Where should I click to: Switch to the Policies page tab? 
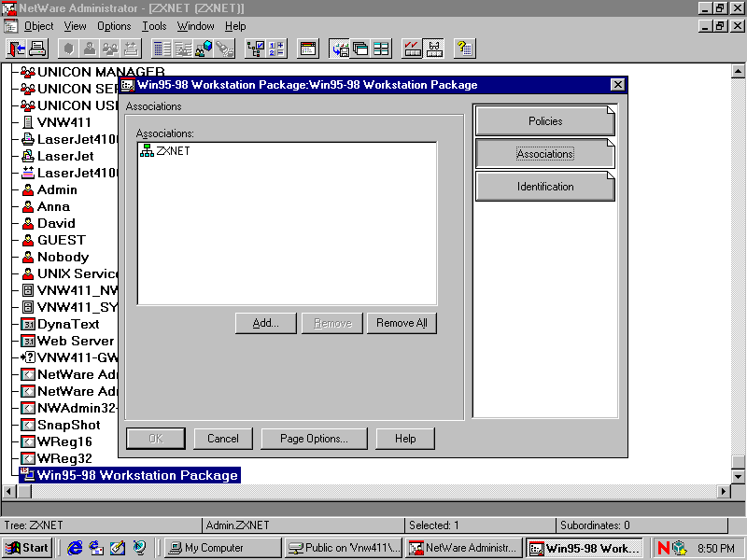(x=545, y=121)
